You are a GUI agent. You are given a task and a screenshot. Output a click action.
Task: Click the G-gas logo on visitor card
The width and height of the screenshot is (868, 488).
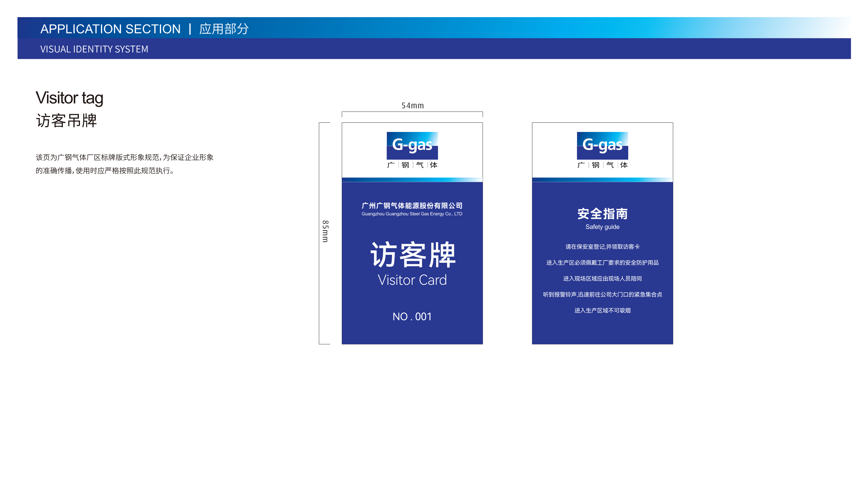412,145
